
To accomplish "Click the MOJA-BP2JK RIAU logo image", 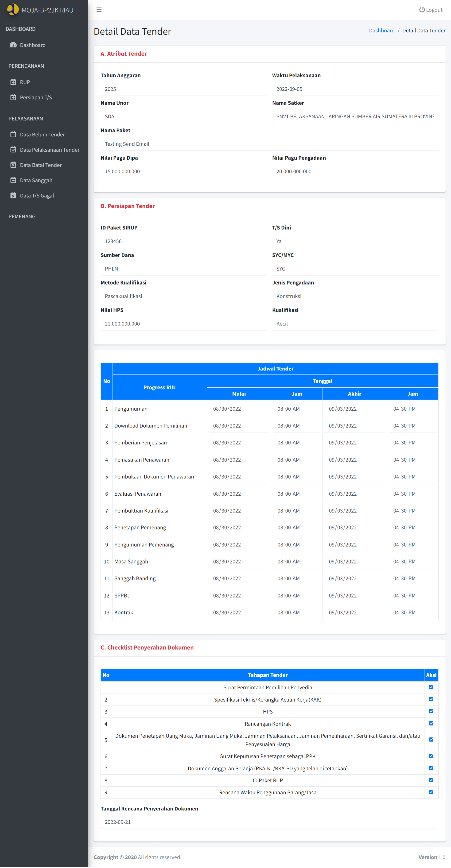I will click(x=13, y=9).
